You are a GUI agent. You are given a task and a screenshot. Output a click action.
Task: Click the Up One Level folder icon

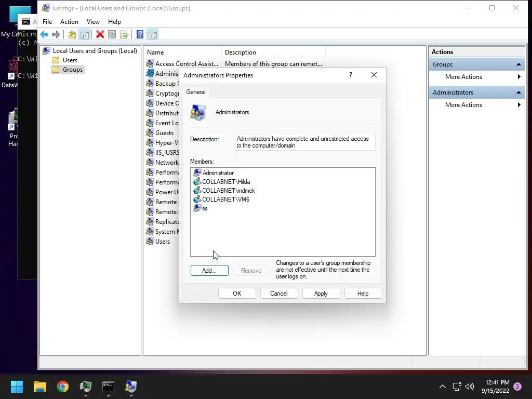pos(72,34)
